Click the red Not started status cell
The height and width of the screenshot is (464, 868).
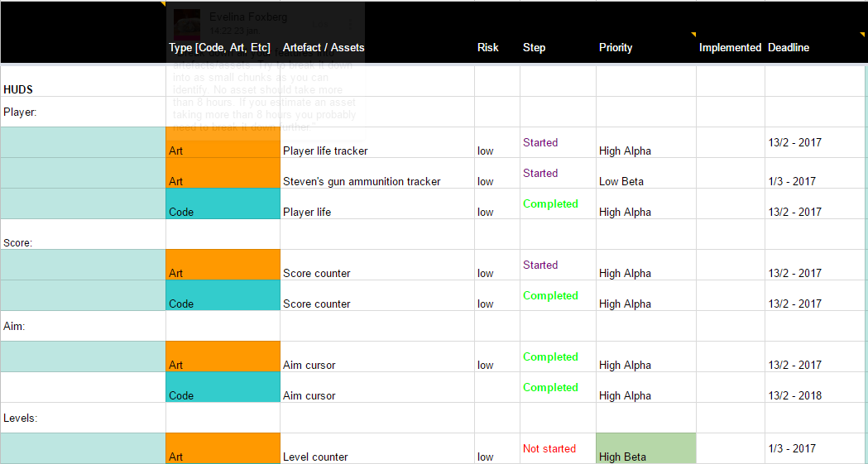pyautogui.click(x=549, y=448)
